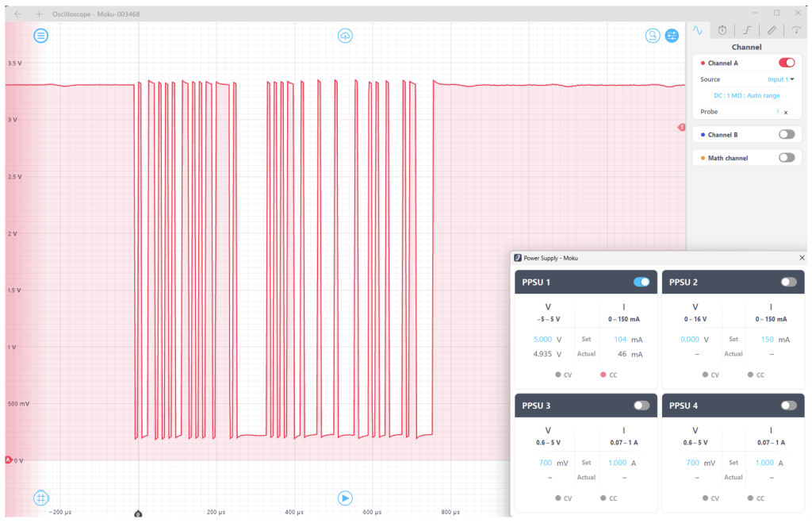Screen dimensions: 812x523
Task: Open the Source Input 1 dropdown
Action: click(780, 79)
